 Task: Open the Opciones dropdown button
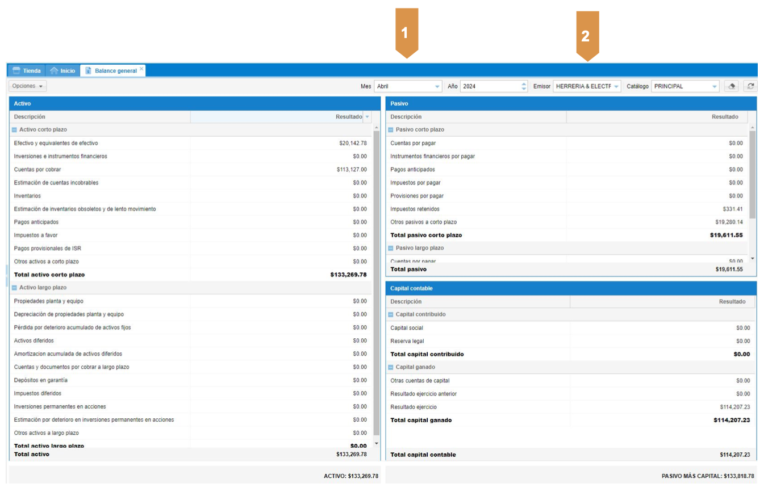pyautogui.click(x=28, y=87)
